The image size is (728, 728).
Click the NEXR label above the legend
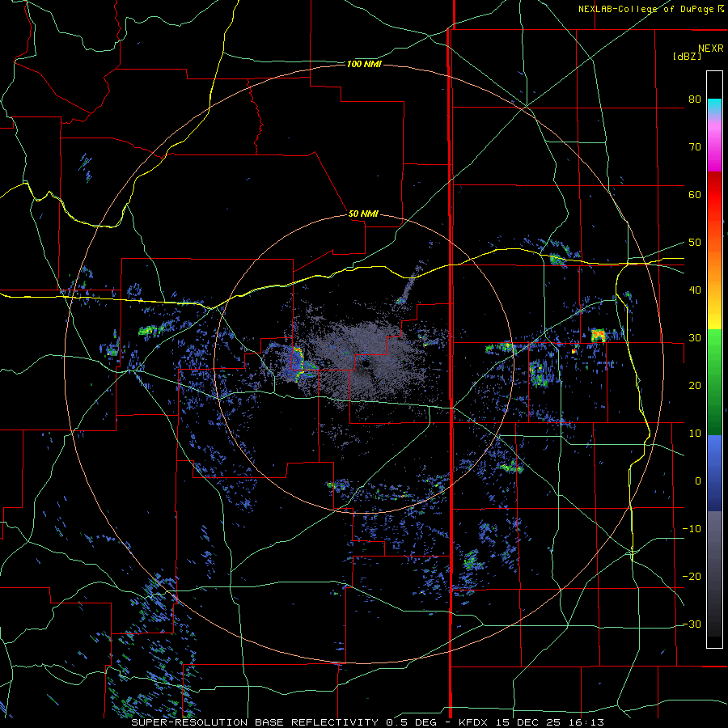711,49
